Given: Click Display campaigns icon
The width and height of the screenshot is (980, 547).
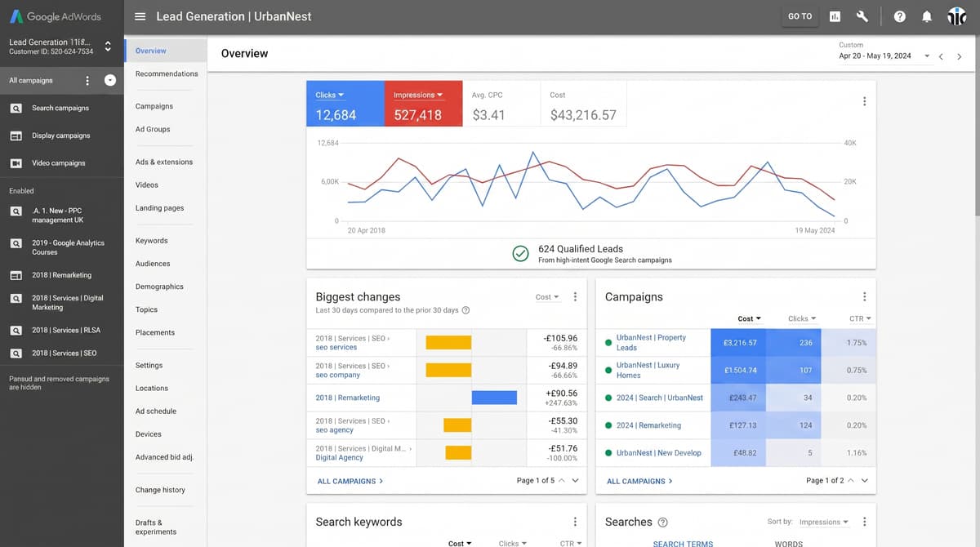Looking at the screenshot, I should [x=16, y=136].
